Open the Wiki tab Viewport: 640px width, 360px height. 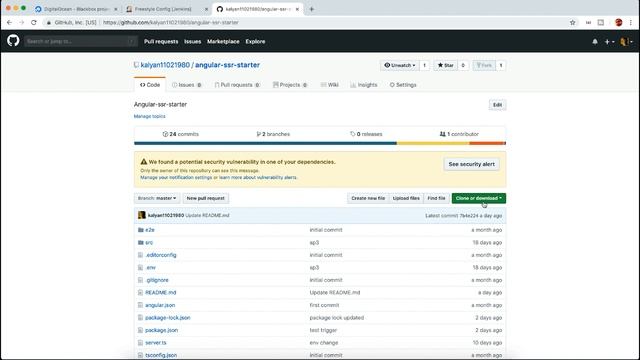click(x=329, y=85)
